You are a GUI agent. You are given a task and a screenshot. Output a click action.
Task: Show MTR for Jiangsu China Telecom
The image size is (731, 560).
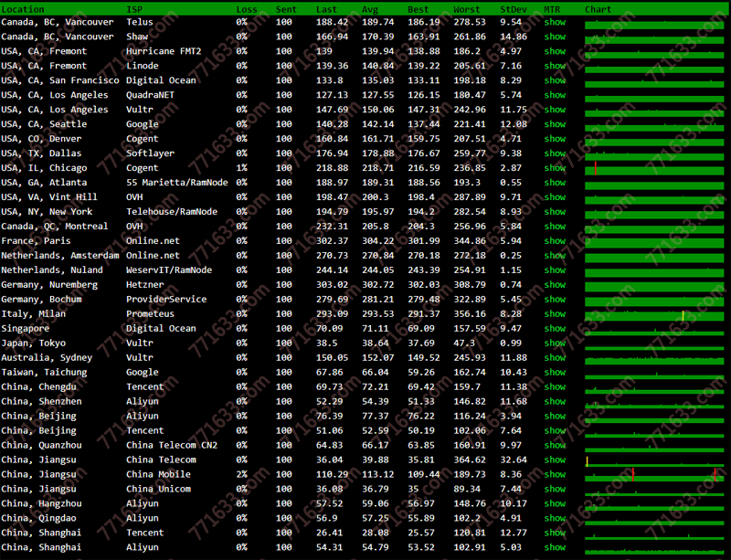pyautogui.click(x=555, y=460)
